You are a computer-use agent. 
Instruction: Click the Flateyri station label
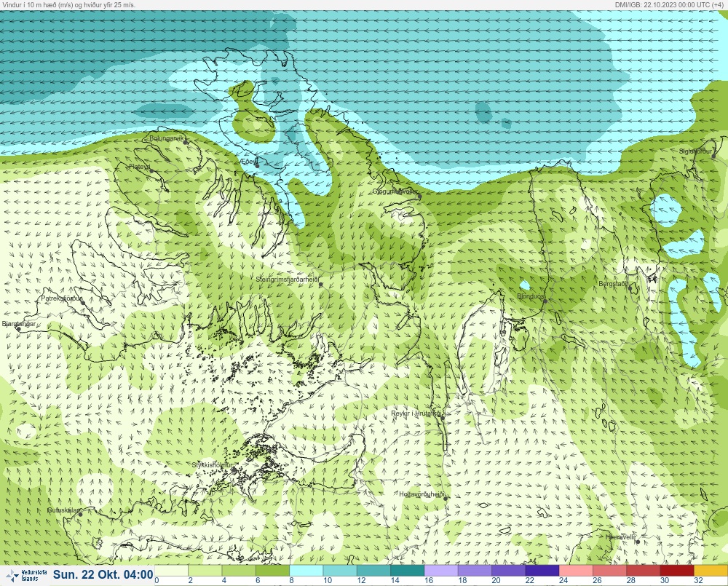(139, 166)
